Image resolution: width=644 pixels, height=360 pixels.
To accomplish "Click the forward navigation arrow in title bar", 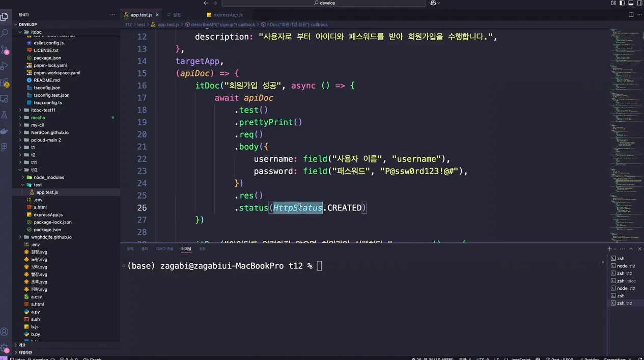I will 214,3.
